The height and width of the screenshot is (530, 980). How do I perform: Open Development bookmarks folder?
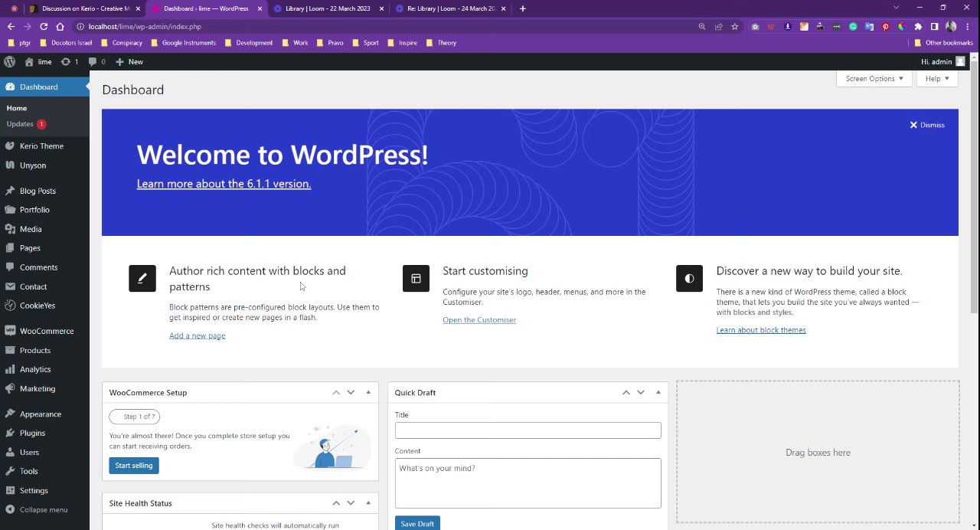click(249, 43)
